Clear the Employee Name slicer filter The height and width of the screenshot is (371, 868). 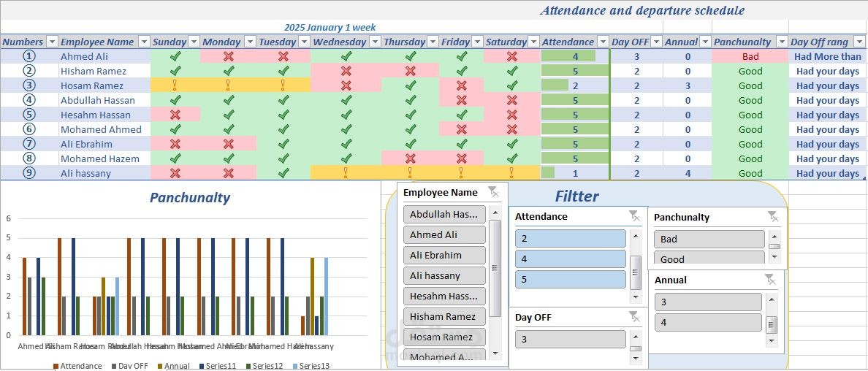click(x=493, y=192)
